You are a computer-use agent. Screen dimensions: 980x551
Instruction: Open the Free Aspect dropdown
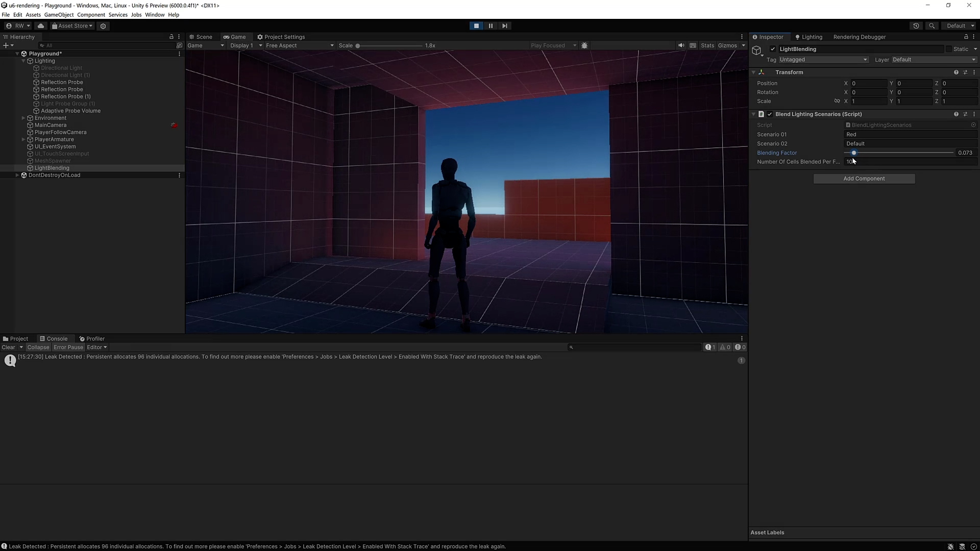tap(300, 45)
